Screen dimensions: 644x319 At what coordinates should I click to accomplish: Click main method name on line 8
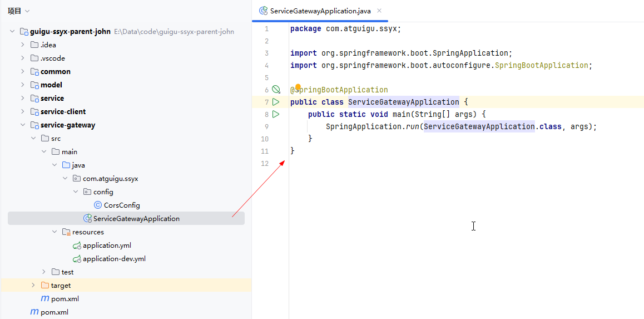point(402,114)
